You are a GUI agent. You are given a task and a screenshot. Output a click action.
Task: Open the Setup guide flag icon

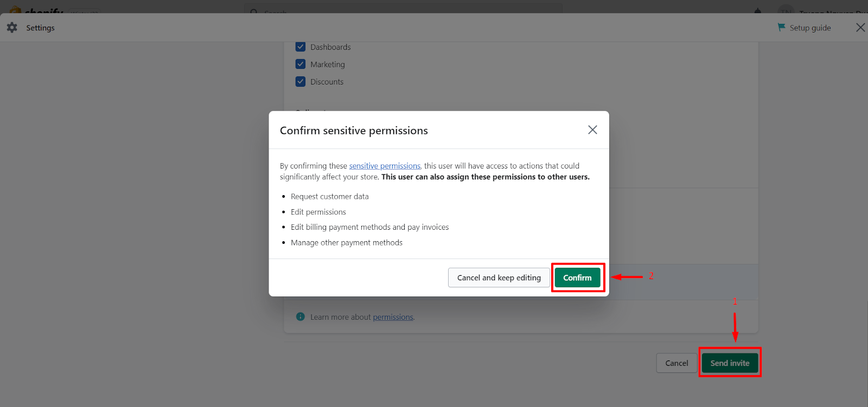(782, 27)
